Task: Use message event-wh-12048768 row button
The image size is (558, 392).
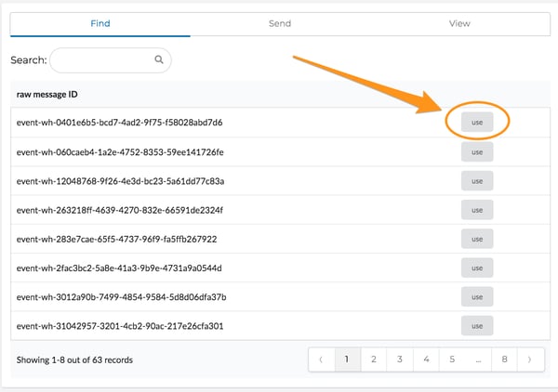Action: 477,181
